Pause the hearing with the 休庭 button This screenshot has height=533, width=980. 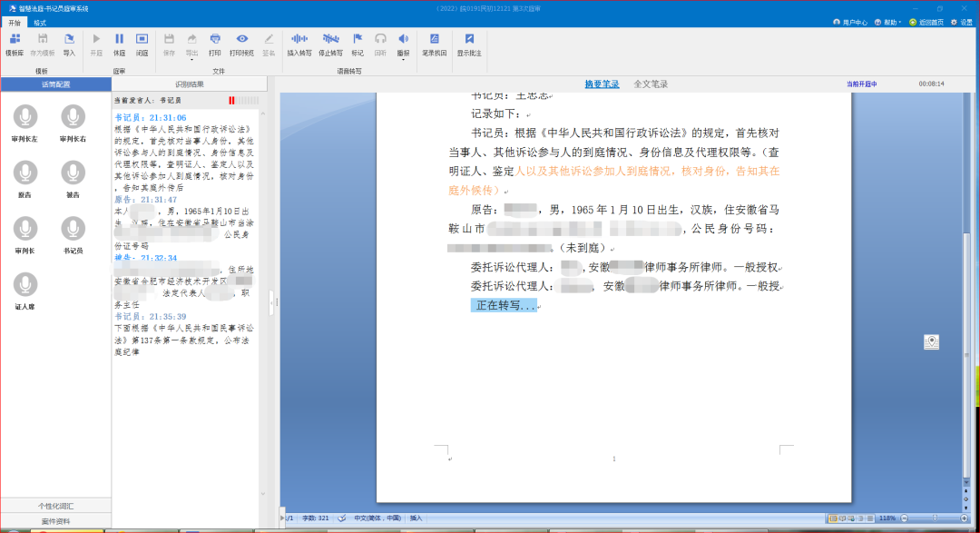(120, 45)
